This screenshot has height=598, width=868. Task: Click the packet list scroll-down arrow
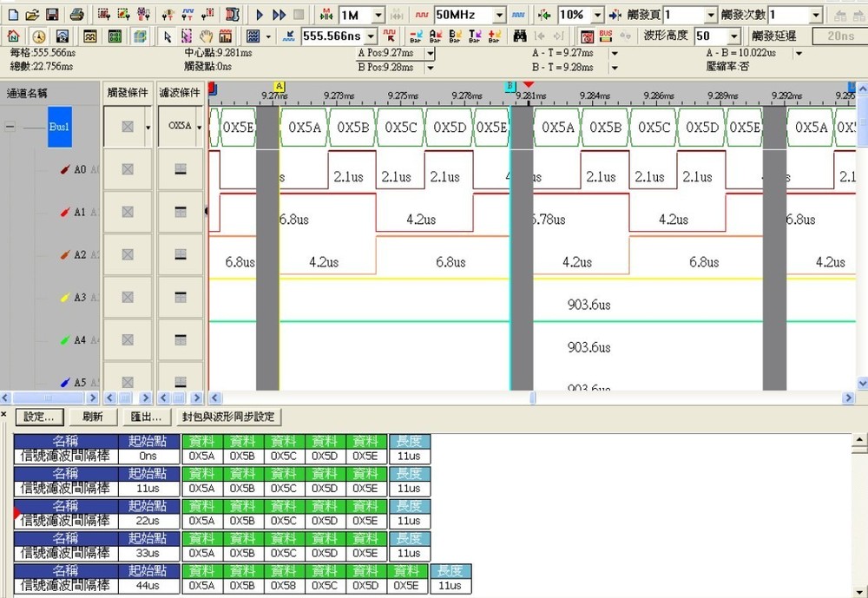click(859, 592)
